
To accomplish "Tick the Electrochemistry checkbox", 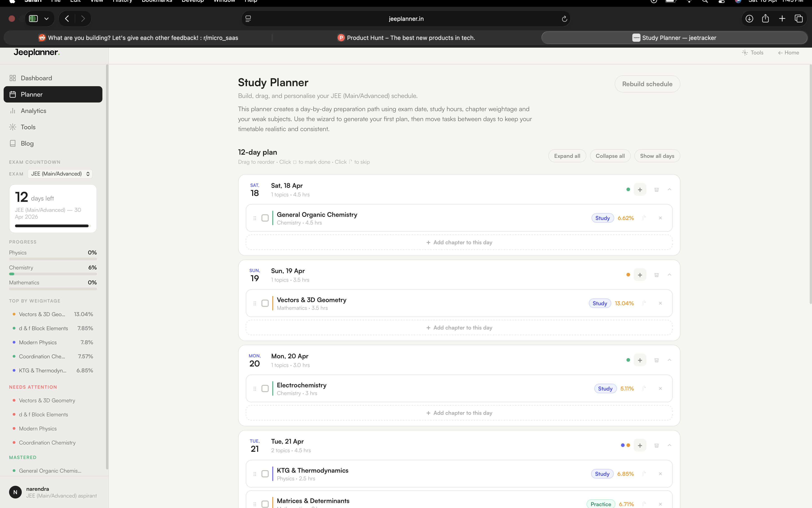I will pyautogui.click(x=265, y=389).
